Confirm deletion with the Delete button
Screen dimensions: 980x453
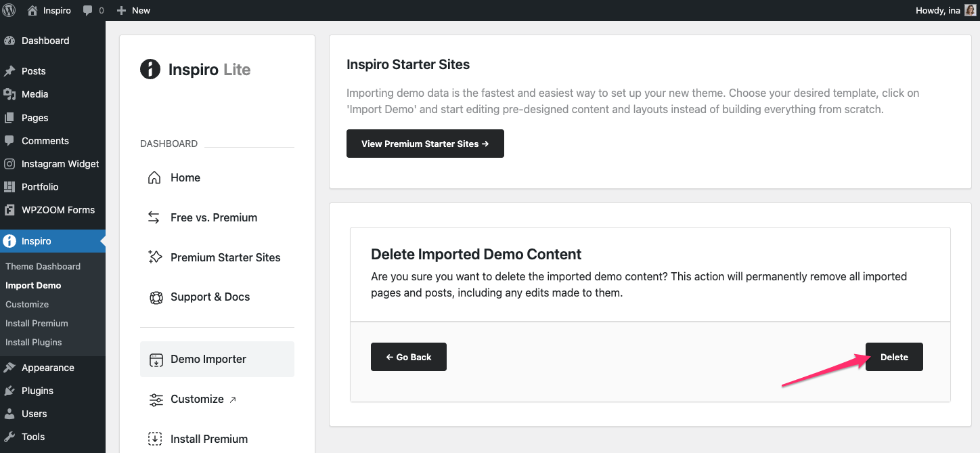point(893,357)
